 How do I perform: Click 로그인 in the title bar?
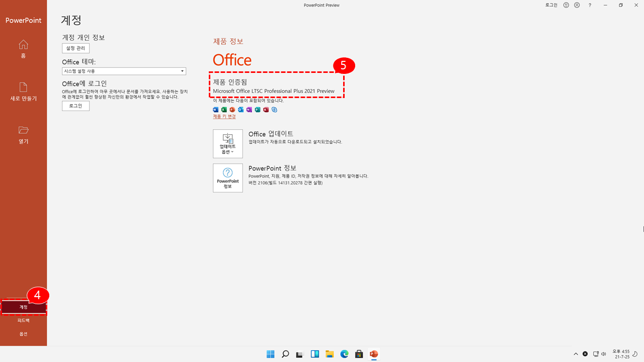(x=551, y=5)
